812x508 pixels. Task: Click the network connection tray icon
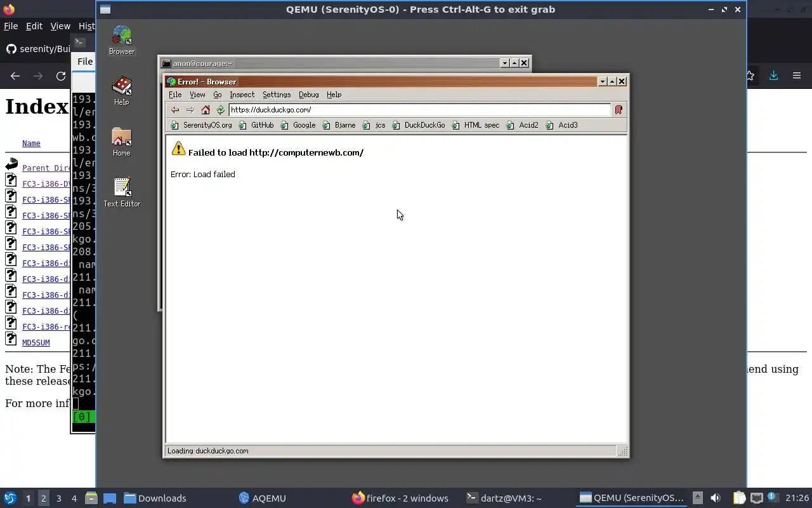pos(756,498)
